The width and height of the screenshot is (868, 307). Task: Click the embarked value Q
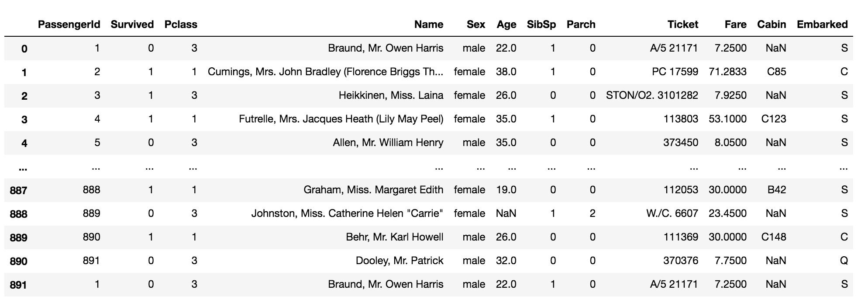click(844, 261)
